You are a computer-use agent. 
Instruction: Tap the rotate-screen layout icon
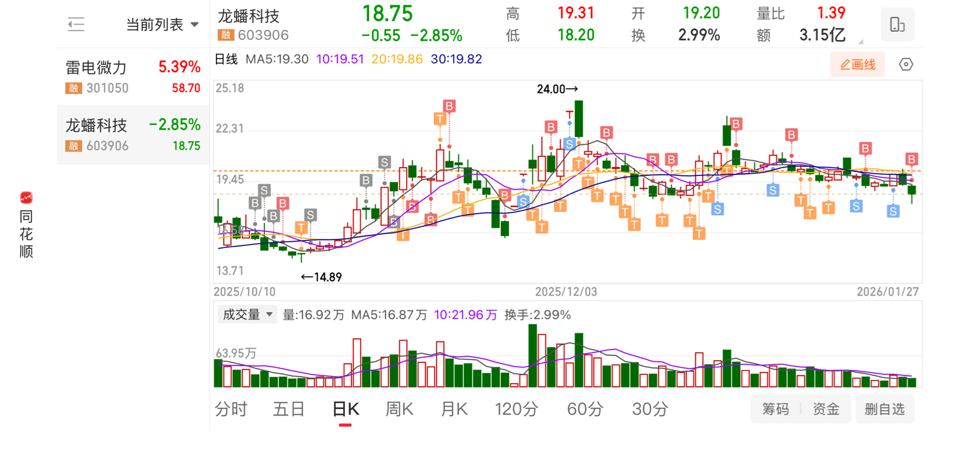pos(897,25)
